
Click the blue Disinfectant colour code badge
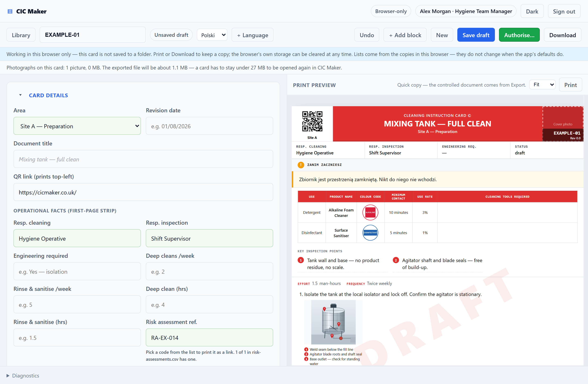370,232
